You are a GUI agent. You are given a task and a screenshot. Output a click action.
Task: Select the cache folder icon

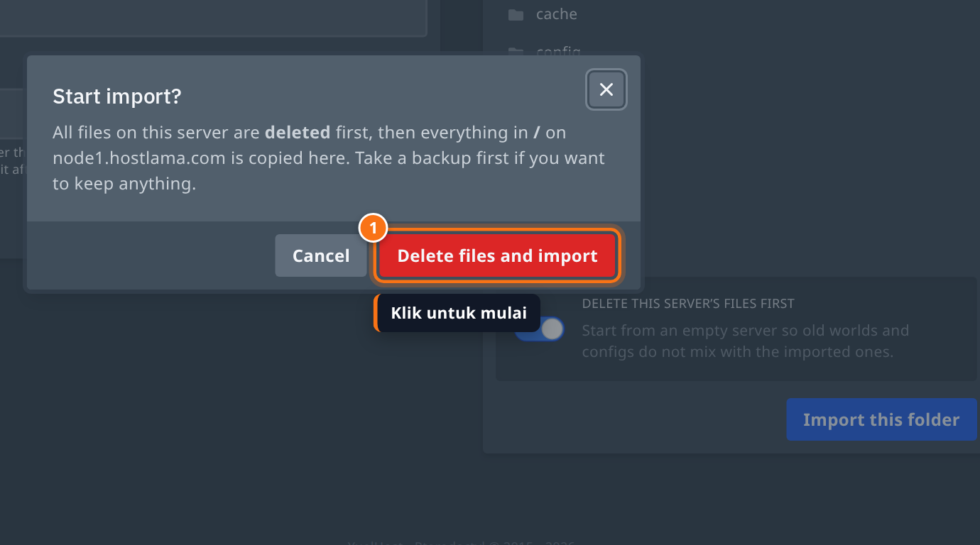[516, 15]
